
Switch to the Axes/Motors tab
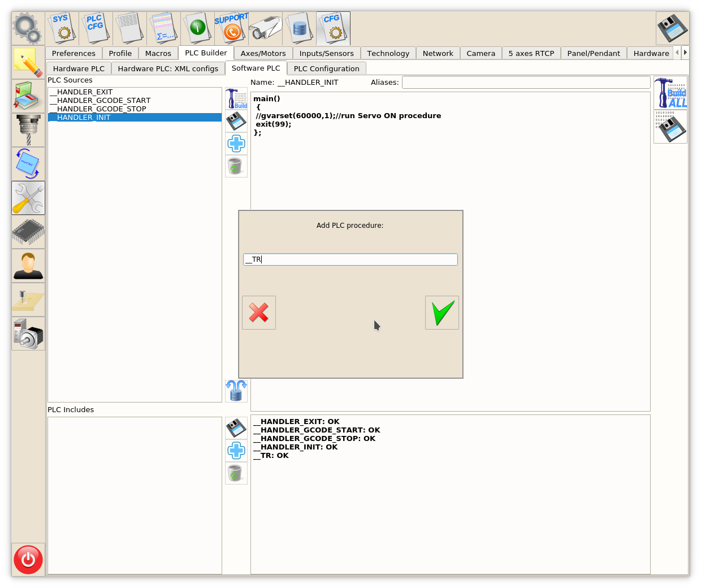pos(263,53)
